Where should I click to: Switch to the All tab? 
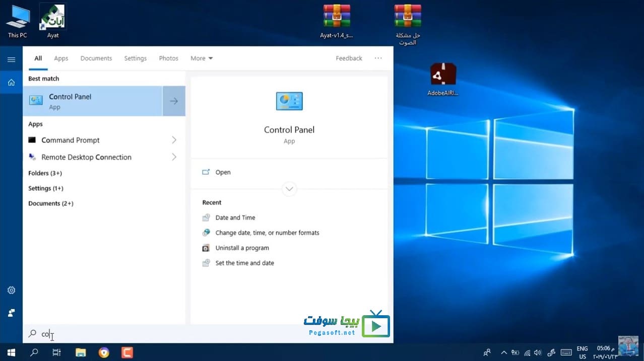(x=38, y=58)
